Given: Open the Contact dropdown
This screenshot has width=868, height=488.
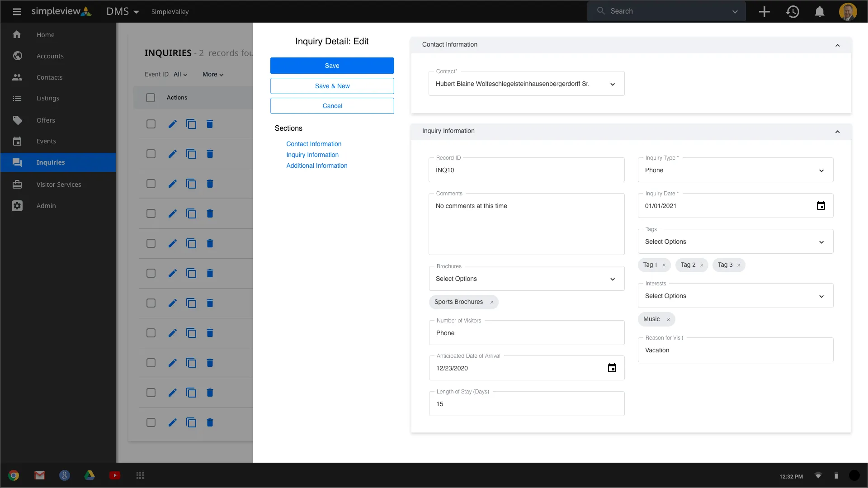Looking at the screenshot, I should pyautogui.click(x=526, y=84).
